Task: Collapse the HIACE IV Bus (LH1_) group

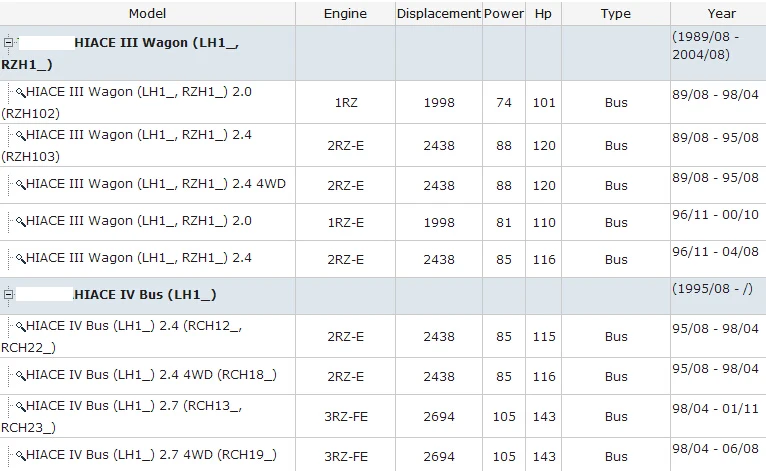Action: coord(8,295)
